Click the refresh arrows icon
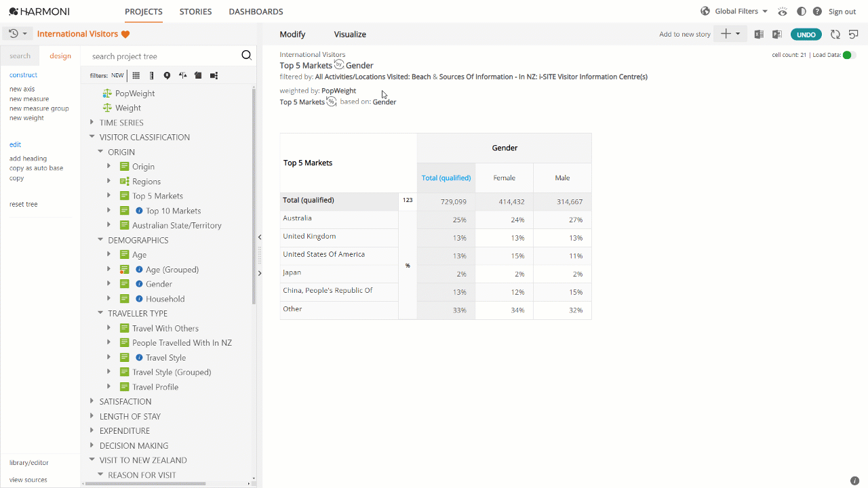Image resolution: width=868 pixels, height=488 pixels. point(835,35)
